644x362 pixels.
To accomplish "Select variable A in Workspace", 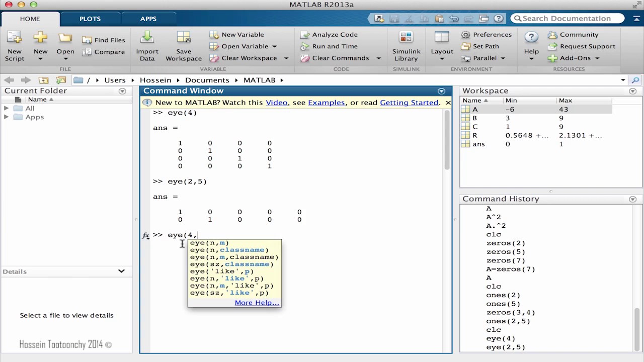I will (536, 109).
